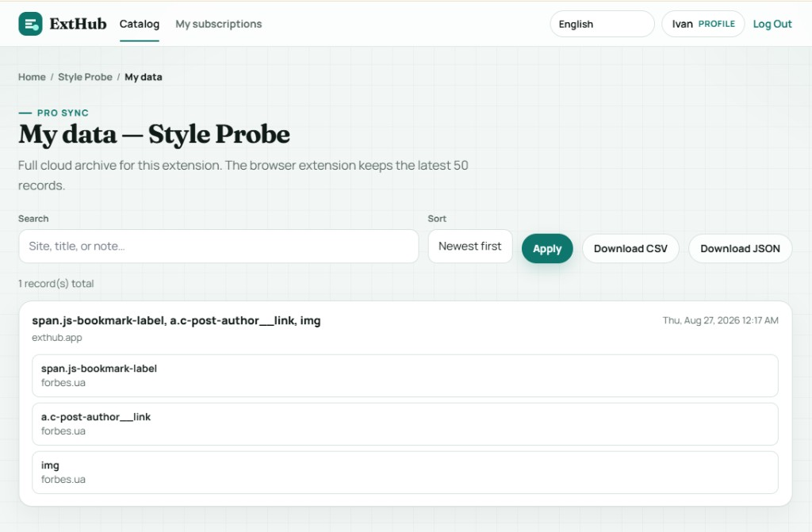Open the Newest first sort dropdown
The image size is (812, 532).
coord(470,246)
